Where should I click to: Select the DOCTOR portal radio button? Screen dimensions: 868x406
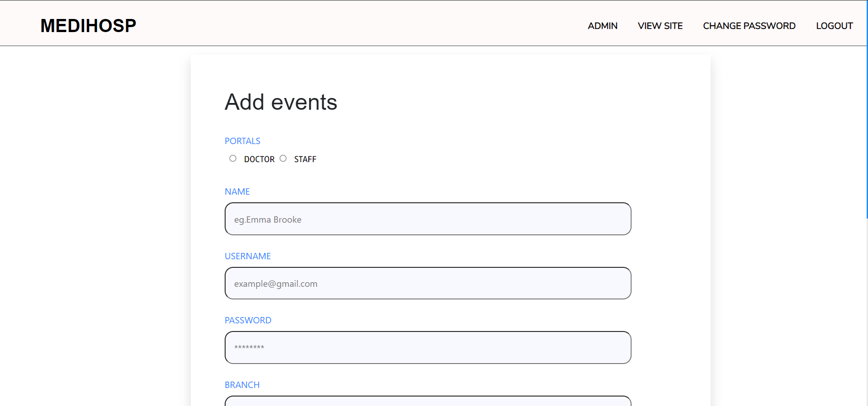point(233,159)
